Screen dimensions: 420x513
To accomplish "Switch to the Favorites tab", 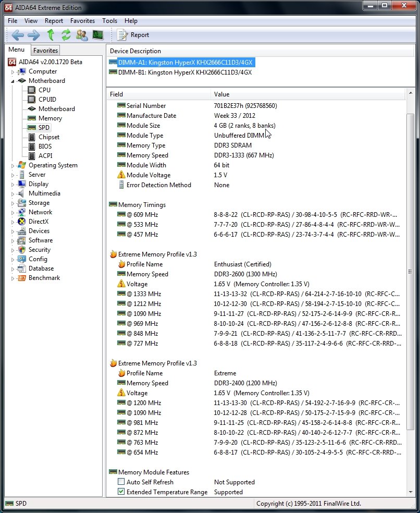I will 45,51.
